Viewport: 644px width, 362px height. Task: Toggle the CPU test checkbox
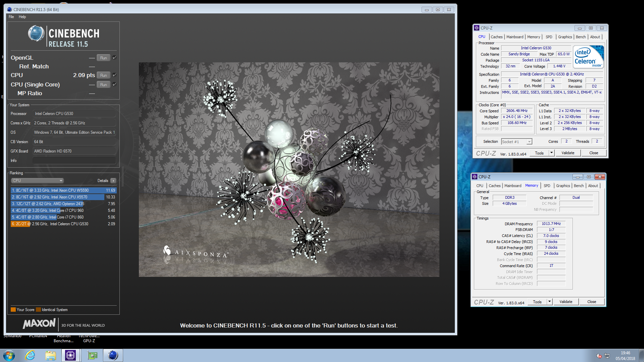pos(114,75)
